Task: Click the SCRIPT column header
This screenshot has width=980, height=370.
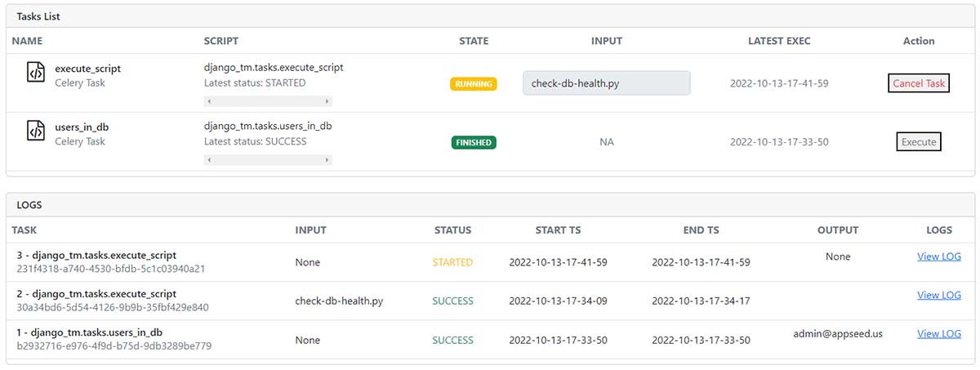Action: [220, 41]
